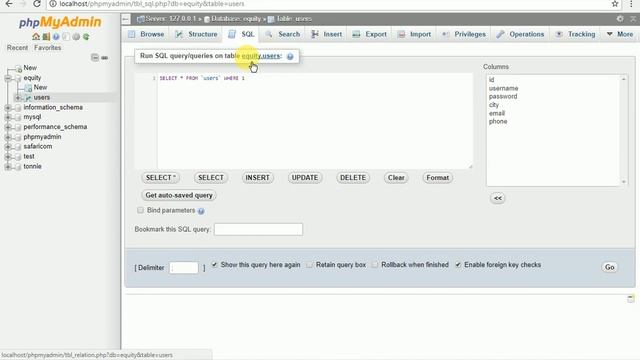The width and height of the screenshot is (640, 360).
Task: Open the Structure tab
Action: (x=196, y=34)
